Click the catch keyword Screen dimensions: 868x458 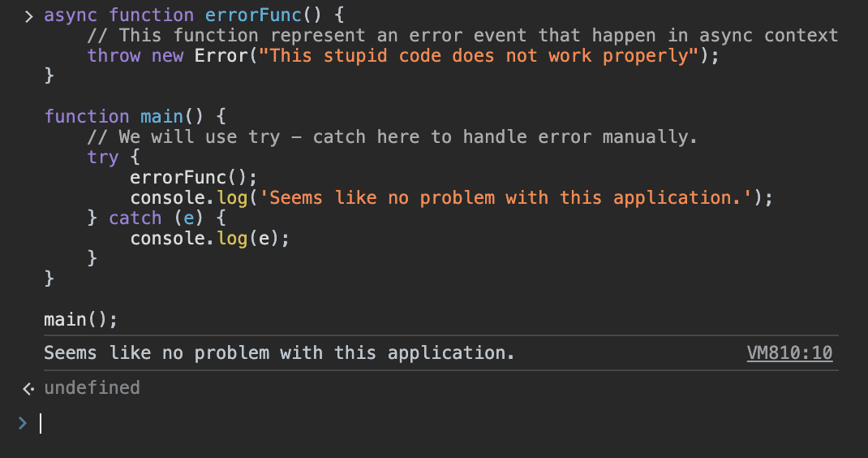(x=135, y=218)
